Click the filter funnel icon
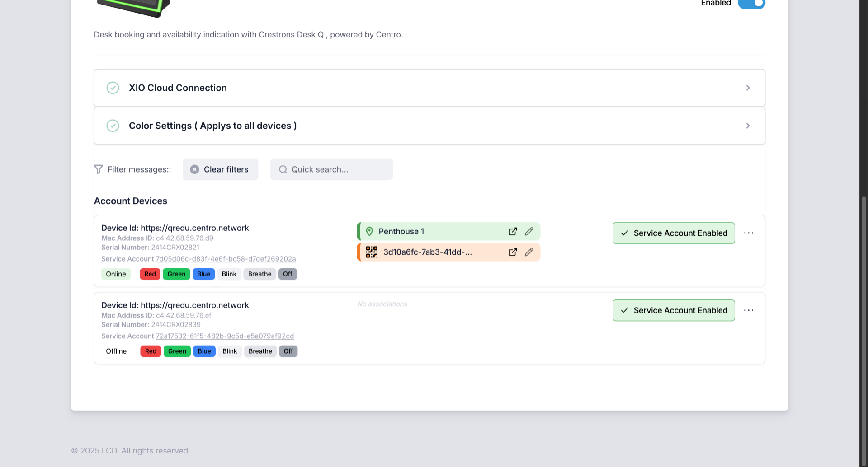This screenshot has width=868, height=467. pyautogui.click(x=98, y=169)
